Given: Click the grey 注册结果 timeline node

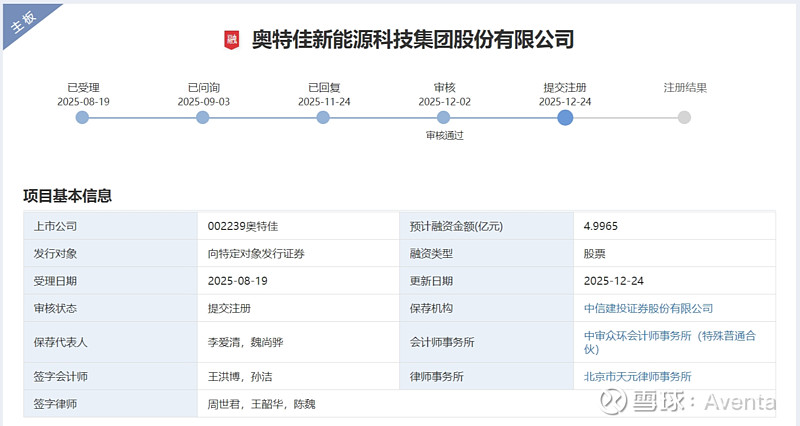Looking at the screenshot, I should click(684, 118).
